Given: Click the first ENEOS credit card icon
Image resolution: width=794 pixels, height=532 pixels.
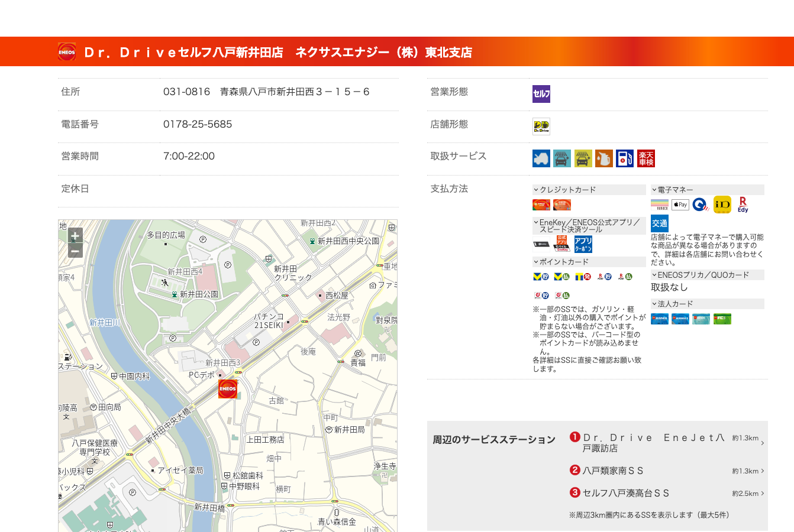Looking at the screenshot, I should tap(541, 205).
